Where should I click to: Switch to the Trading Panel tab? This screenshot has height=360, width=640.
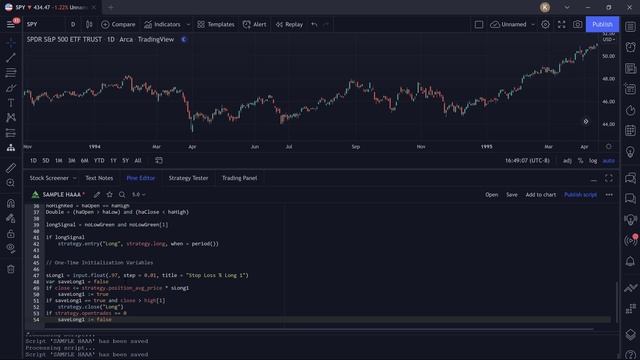point(240,178)
